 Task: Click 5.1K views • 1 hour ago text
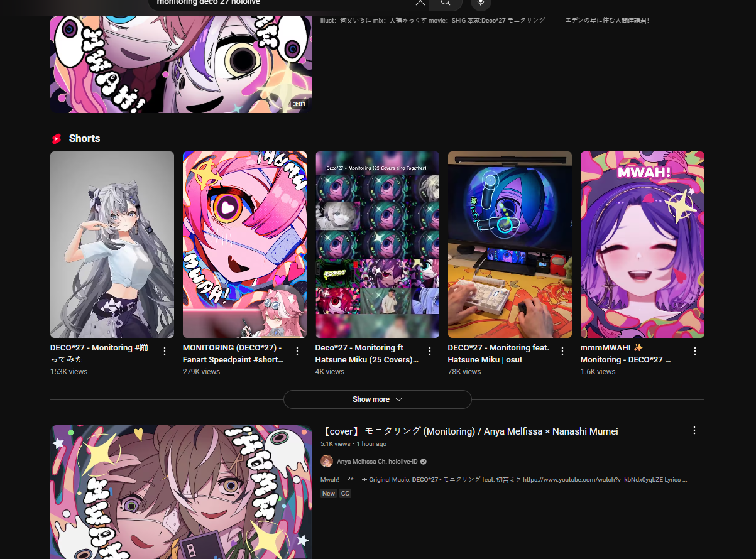353,444
